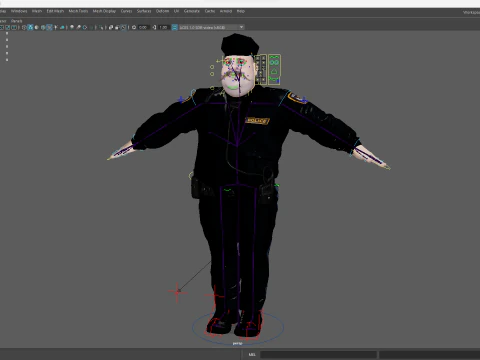
Task: Toggle Multisample Anti-aliasing icon
Action: pyautogui.click(x=84, y=27)
